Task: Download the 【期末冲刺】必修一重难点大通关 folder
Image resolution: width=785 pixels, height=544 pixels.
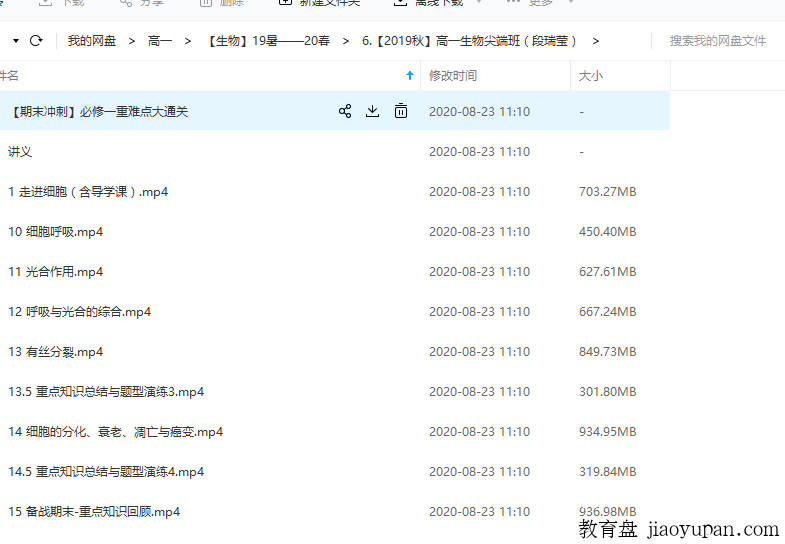Action: (372, 111)
